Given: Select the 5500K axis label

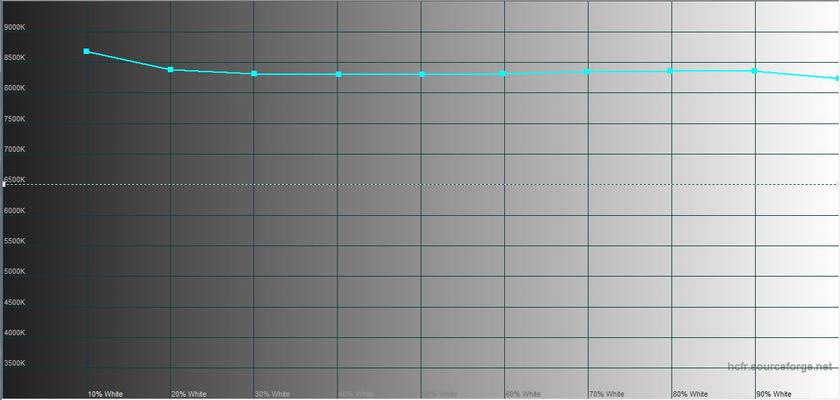Looking at the screenshot, I should 15,241.
